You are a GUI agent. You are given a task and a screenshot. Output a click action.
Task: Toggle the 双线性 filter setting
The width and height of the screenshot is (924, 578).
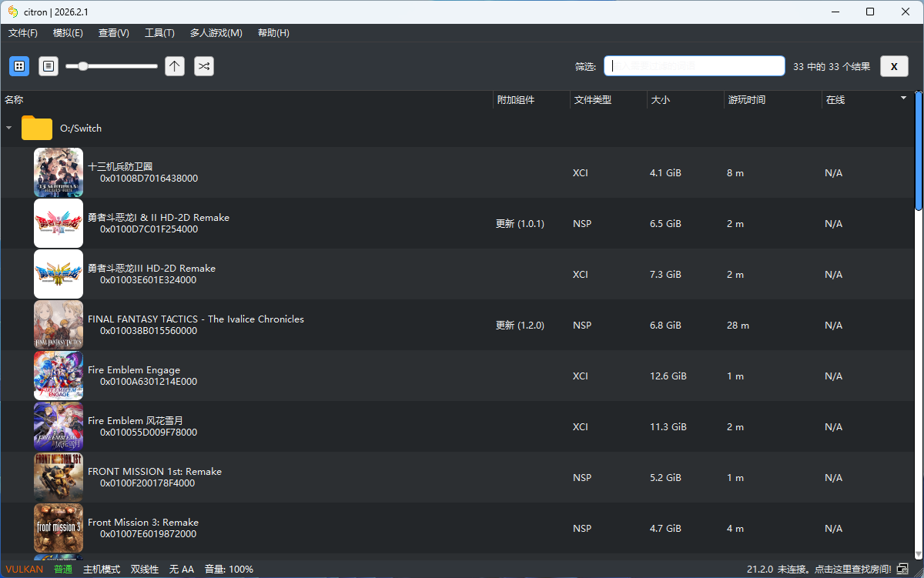(145, 570)
